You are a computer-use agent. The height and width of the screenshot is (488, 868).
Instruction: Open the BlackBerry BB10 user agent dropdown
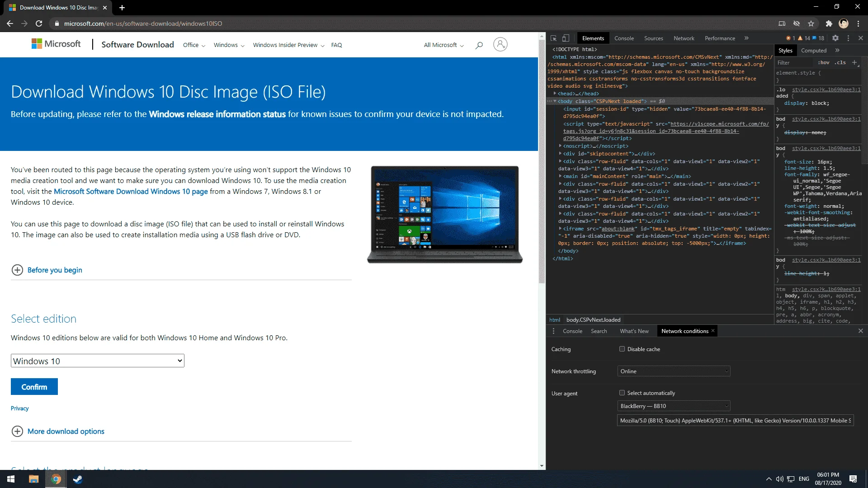(674, 406)
